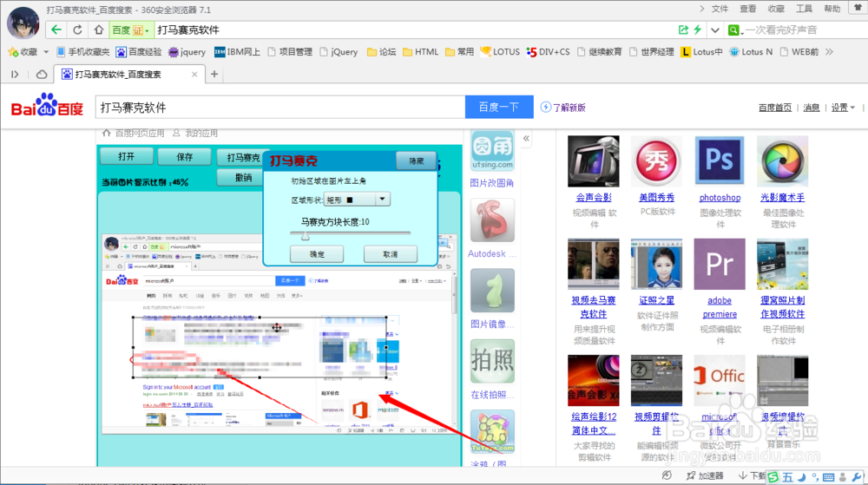Open the 工具 menu
This screenshot has width=868, height=485.
pos(804,9)
